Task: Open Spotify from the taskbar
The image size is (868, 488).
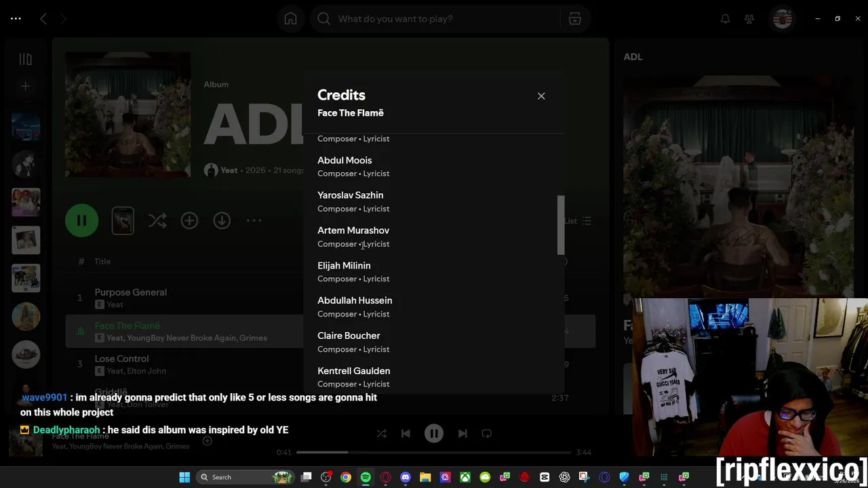Action: pyautogui.click(x=366, y=477)
